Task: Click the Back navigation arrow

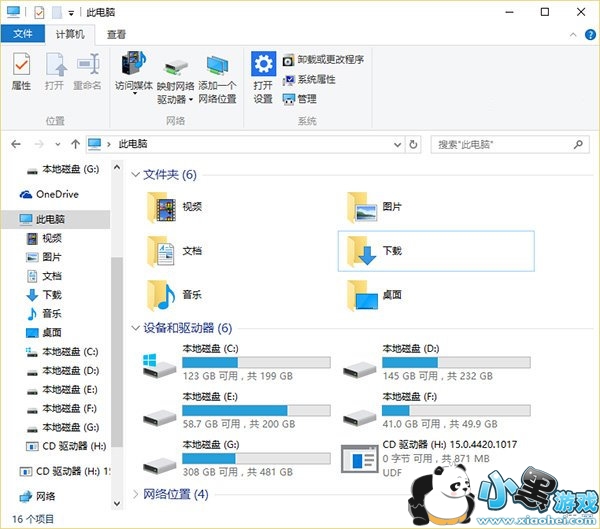Action: coord(16,144)
